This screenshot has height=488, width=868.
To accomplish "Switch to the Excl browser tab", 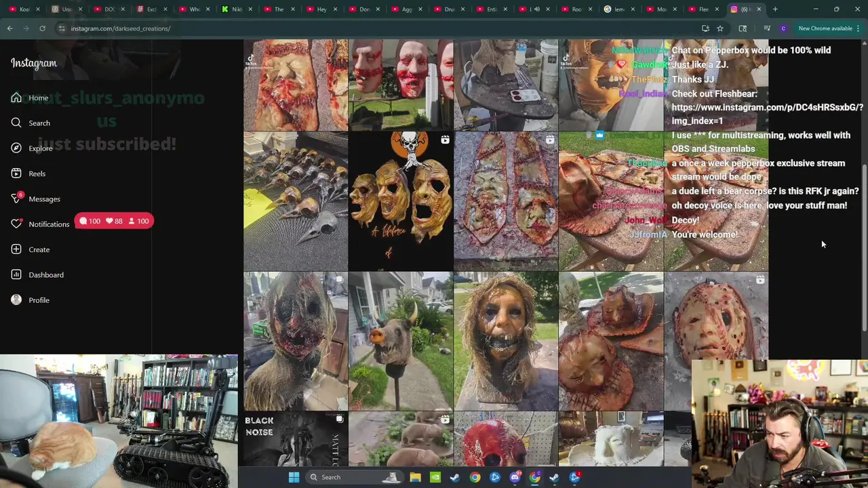I will point(151,9).
